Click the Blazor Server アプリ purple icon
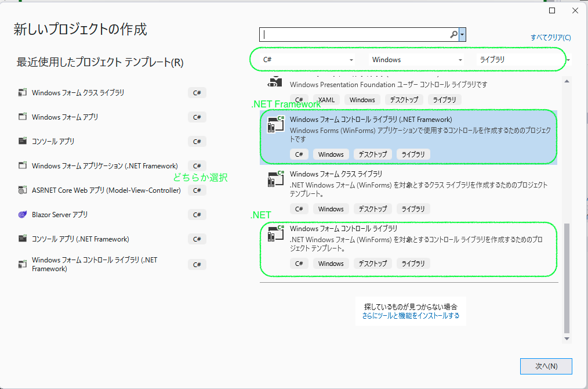Viewport: 588px width, 389px height. [x=23, y=214]
